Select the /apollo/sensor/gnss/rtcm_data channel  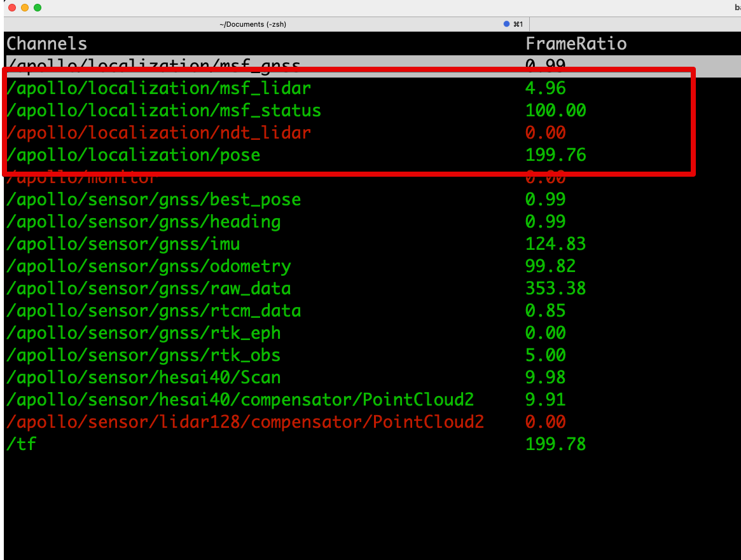[x=153, y=311]
